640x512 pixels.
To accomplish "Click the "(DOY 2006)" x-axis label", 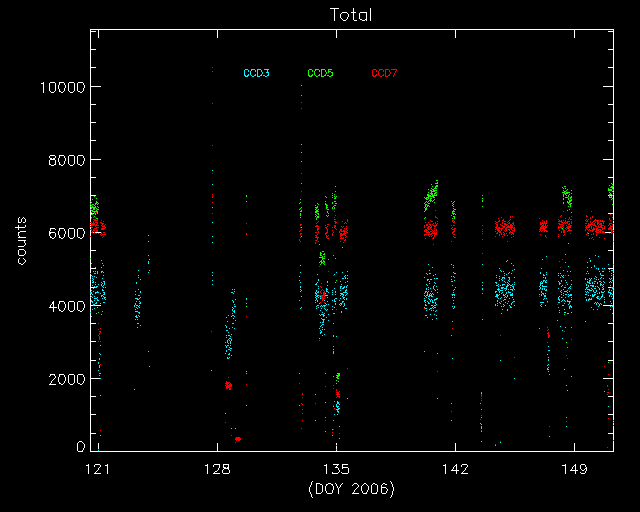I will click(x=351, y=488).
